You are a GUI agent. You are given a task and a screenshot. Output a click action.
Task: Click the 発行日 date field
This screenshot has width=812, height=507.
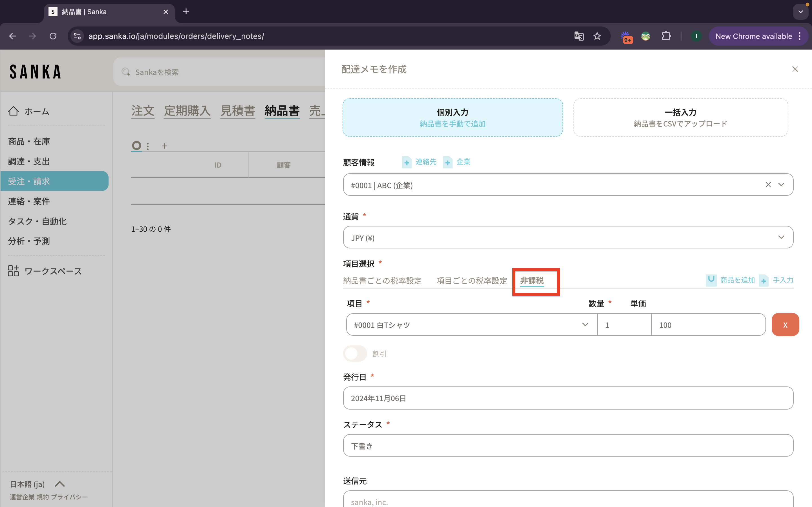click(568, 398)
